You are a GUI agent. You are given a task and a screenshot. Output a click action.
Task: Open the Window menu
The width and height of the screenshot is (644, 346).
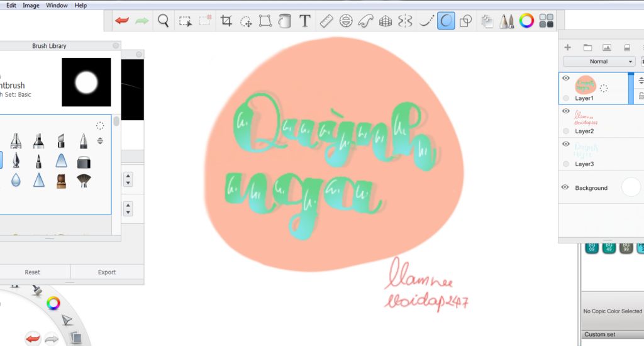pos(57,5)
